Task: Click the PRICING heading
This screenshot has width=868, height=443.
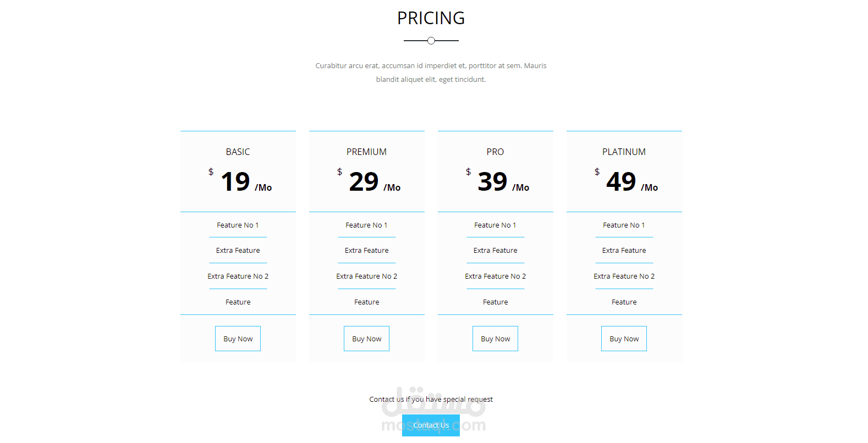Action: pyautogui.click(x=431, y=18)
